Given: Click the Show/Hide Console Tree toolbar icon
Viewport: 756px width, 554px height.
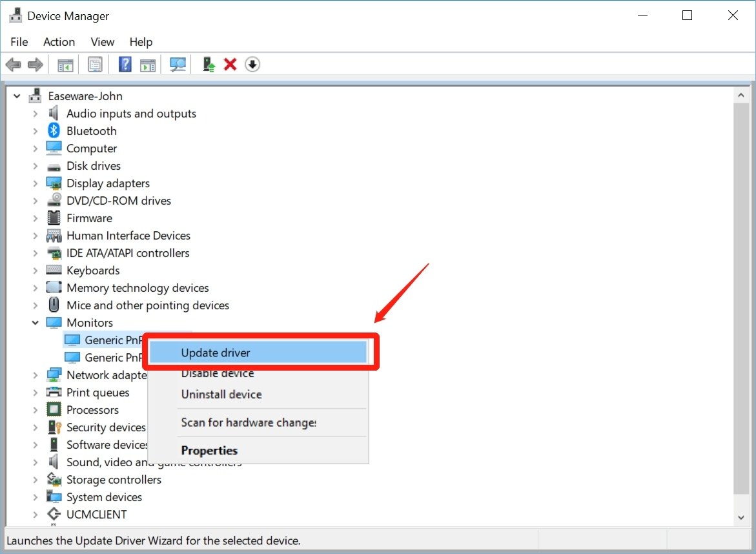Looking at the screenshot, I should (65, 65).
